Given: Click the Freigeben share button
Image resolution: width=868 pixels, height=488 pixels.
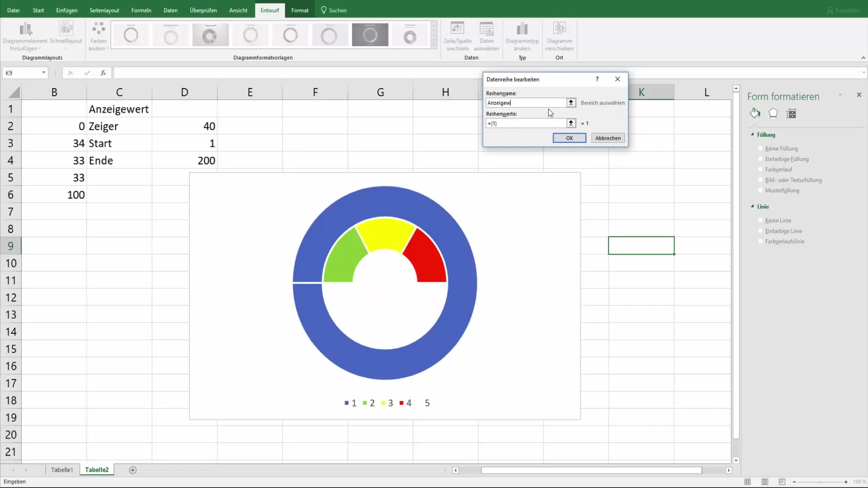Looking at the screenshot, I should (x=843, y=10).
